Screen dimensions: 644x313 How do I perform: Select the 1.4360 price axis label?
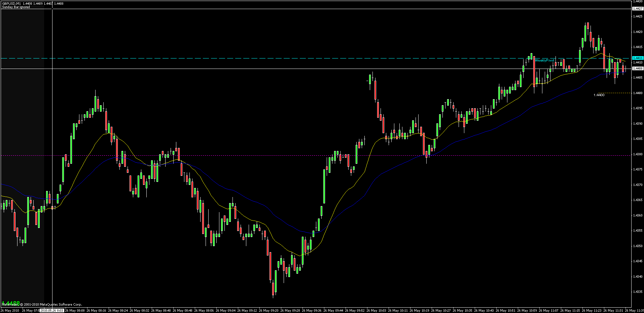point(638,216)
